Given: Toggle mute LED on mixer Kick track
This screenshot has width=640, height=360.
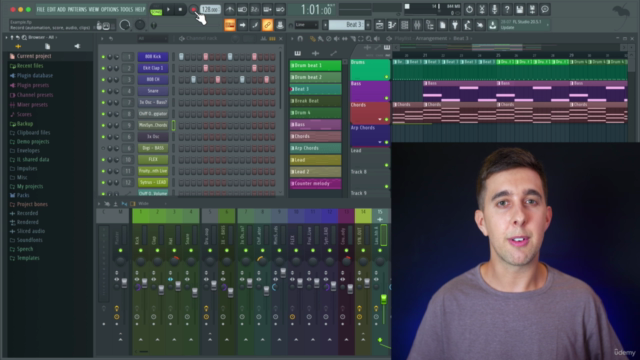Looking at the screenshot, I should pyautogui.click(x=141, y=251).
